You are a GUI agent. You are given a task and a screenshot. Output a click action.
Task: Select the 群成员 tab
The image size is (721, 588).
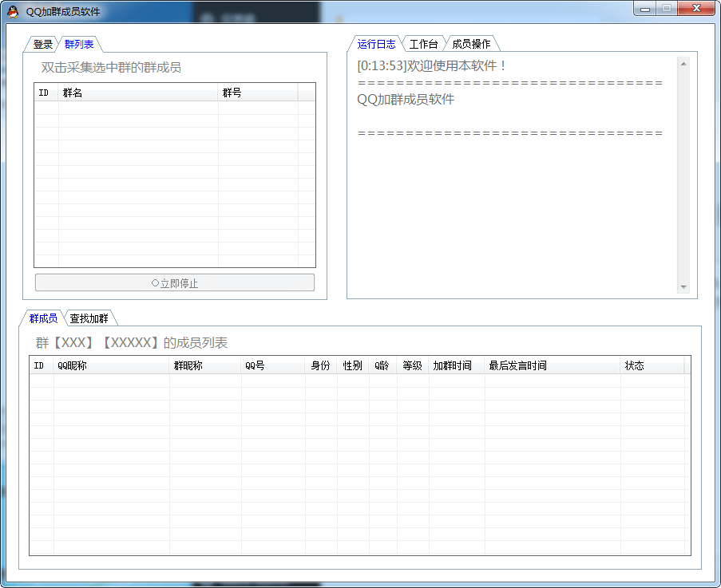pyautogui.click(x=43, y=318)
